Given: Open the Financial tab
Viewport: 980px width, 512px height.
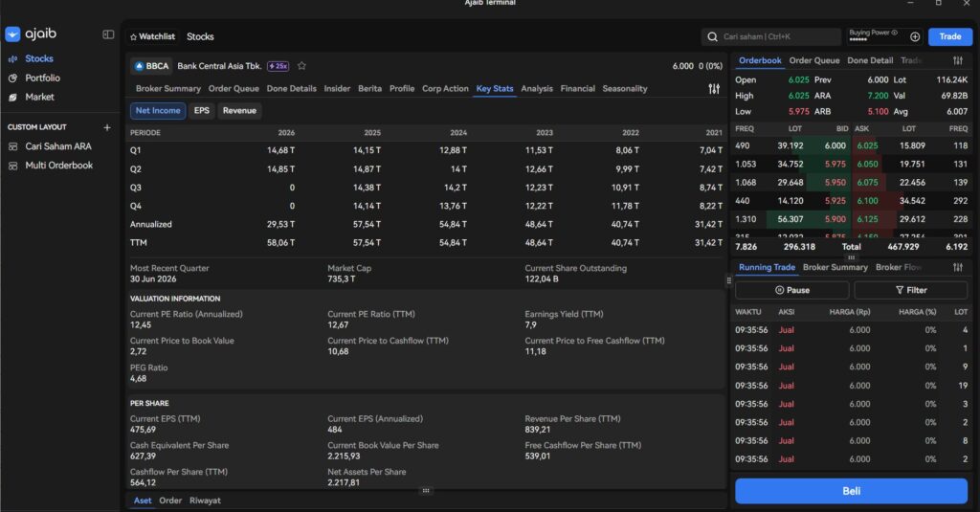Looking at the screenshot, I should 577,89.
